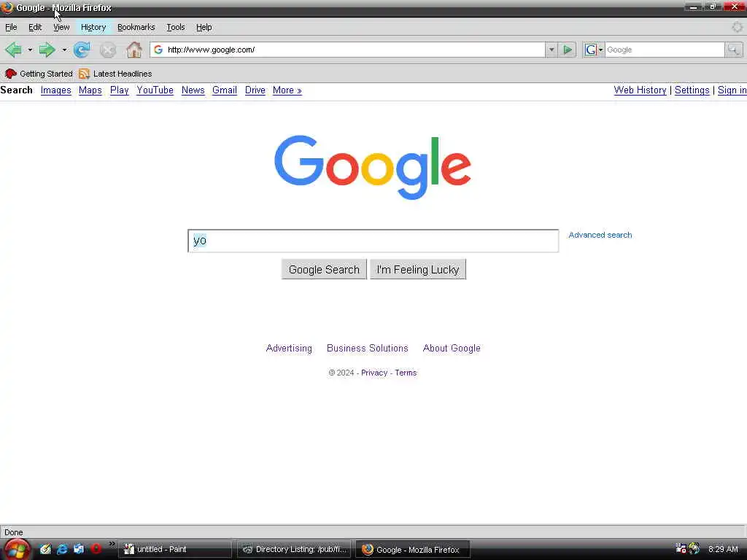
Task: Open the Bookmarks menu
Action: tap(136, 27)
